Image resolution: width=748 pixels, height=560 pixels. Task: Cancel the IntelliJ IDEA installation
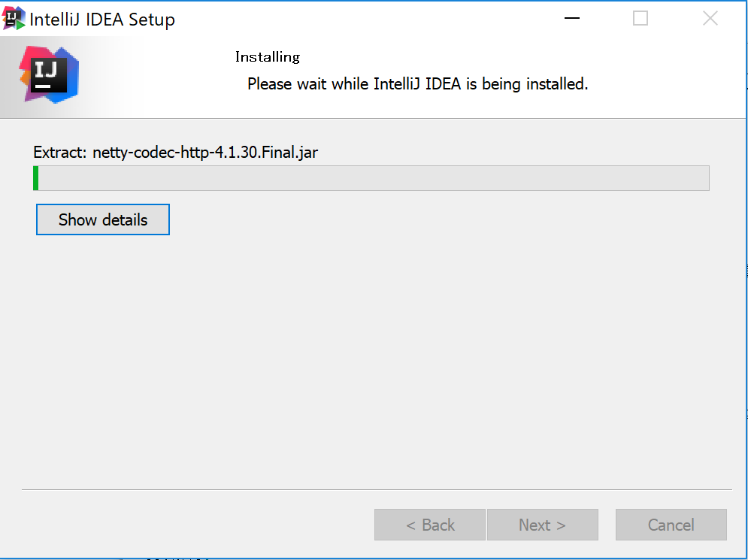pyautogui.click(x=671, y=525)
